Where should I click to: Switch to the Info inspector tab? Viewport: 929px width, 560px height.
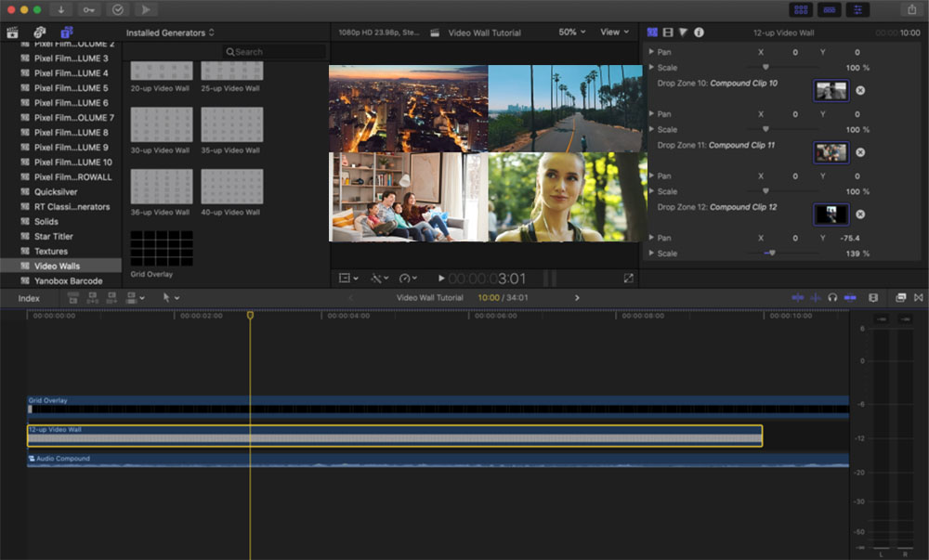[700, 32]
